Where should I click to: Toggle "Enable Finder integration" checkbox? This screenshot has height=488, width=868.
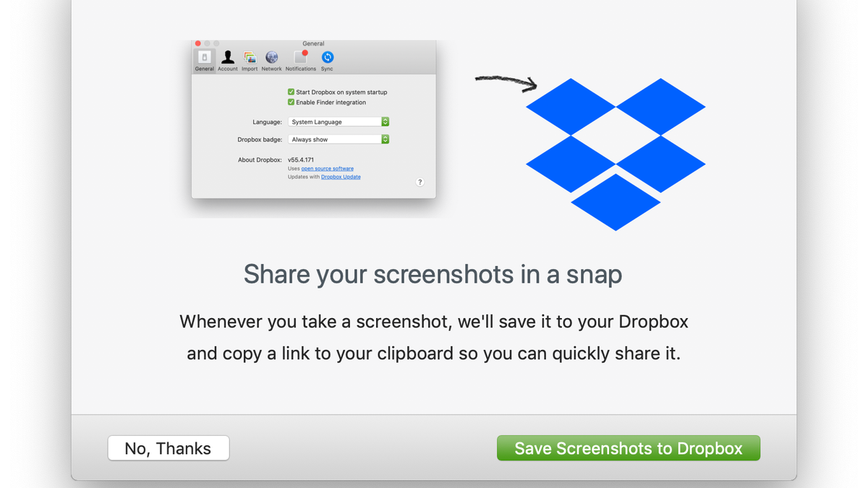click(291, 103)
